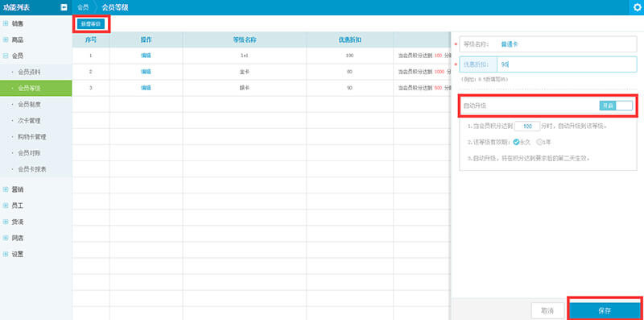
Task: Click the points threshold field showing 100
Action: [x=527, y=127]
